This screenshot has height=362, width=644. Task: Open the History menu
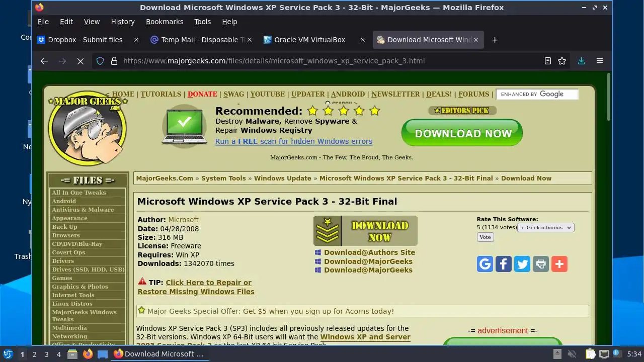coord(123,22)
